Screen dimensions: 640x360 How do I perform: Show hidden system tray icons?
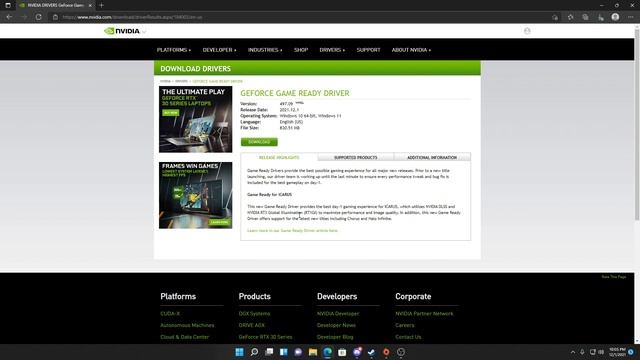(573, 352)
